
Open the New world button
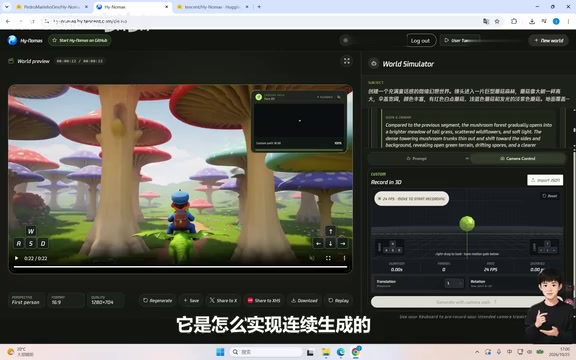point(549,40)
